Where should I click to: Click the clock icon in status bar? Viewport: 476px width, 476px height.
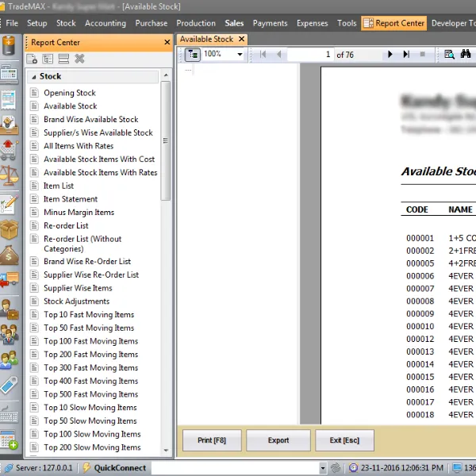tap(353, 468)
